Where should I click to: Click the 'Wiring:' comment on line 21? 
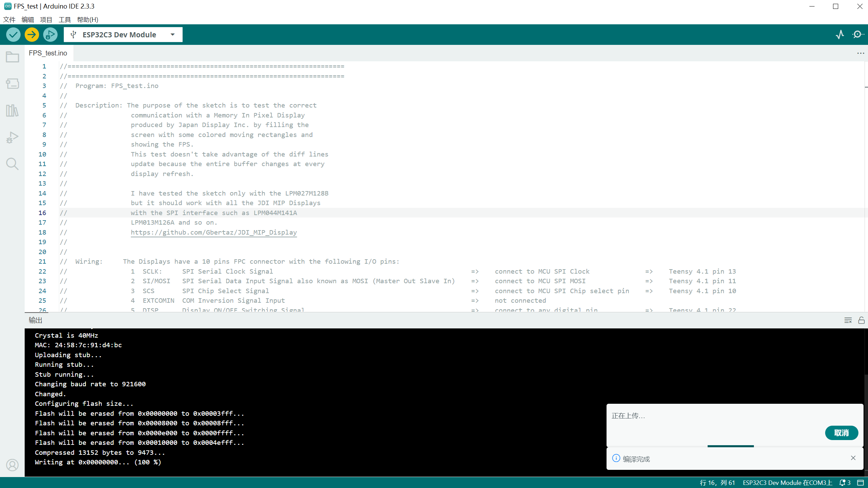[x=89, y=262]
